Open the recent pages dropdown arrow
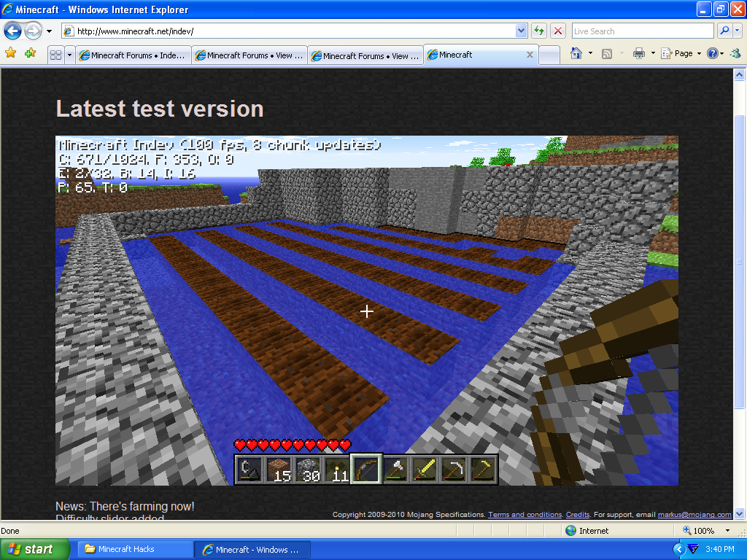 click(49, 31)
